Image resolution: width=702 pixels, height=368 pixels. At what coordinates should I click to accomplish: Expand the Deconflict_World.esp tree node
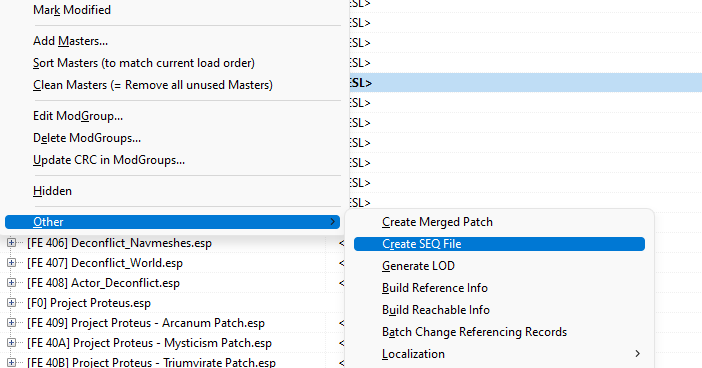[11, 263]
